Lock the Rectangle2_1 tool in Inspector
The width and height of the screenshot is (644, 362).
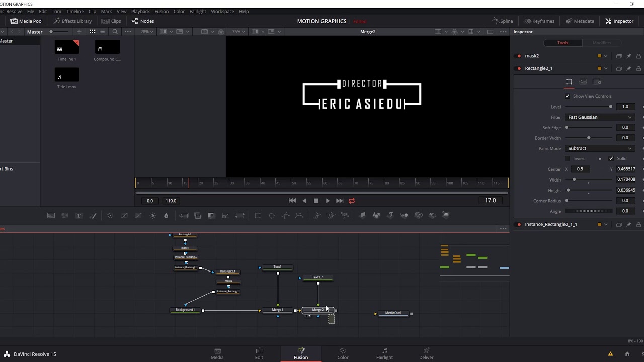pyautogui.click(x=638, y=68)
